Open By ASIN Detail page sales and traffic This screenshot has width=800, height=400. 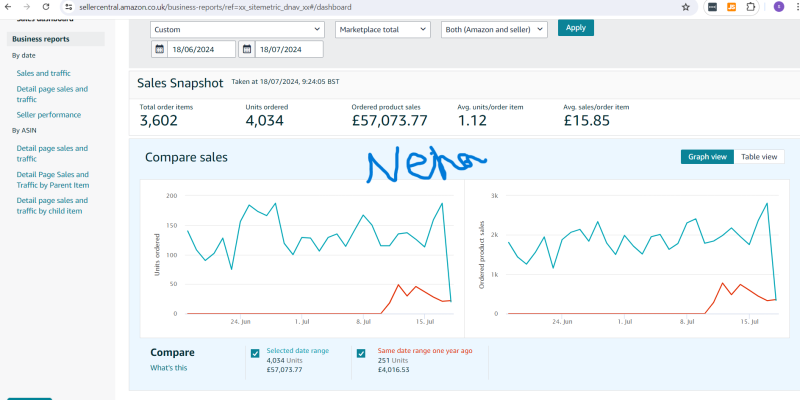click(52, 154)
